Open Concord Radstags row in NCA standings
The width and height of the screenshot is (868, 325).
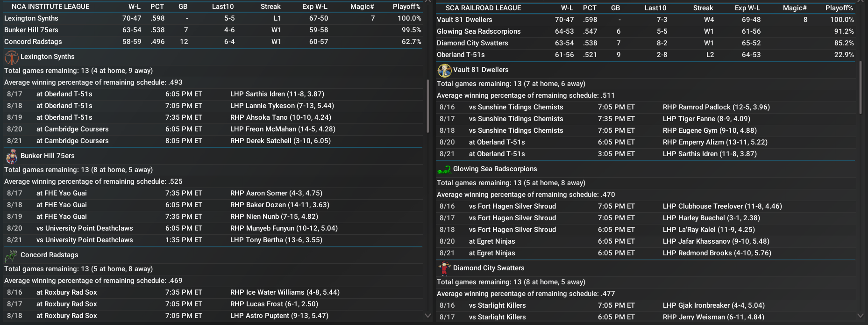click(x=33, y=42)
